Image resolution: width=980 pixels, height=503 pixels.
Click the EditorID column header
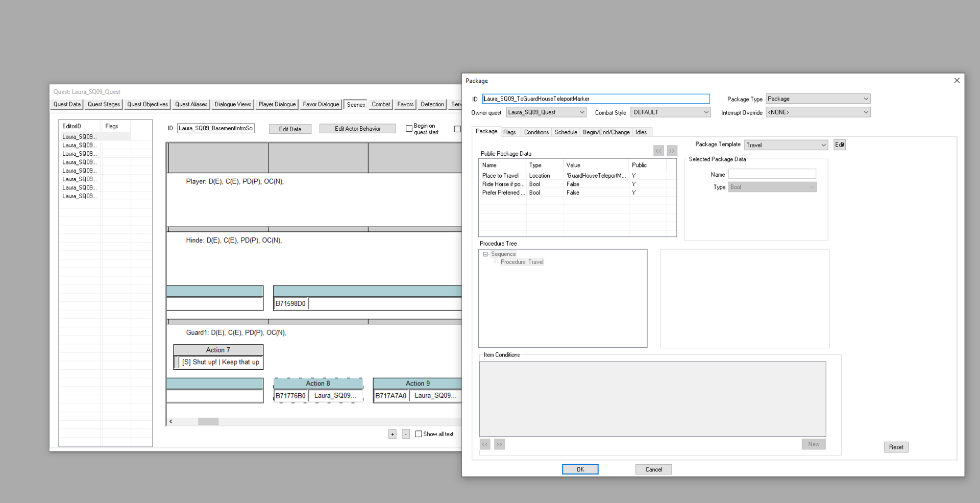pos(81,126)
